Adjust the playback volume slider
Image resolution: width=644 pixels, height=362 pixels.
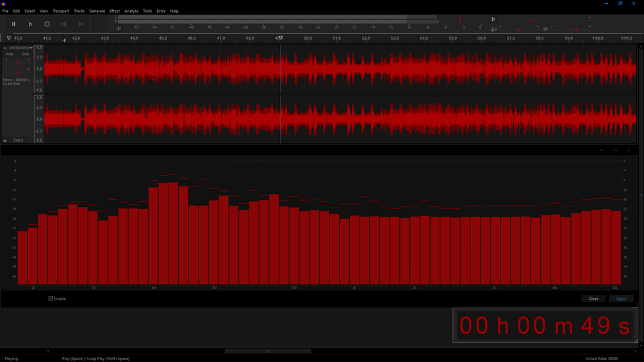coord(570,29)
